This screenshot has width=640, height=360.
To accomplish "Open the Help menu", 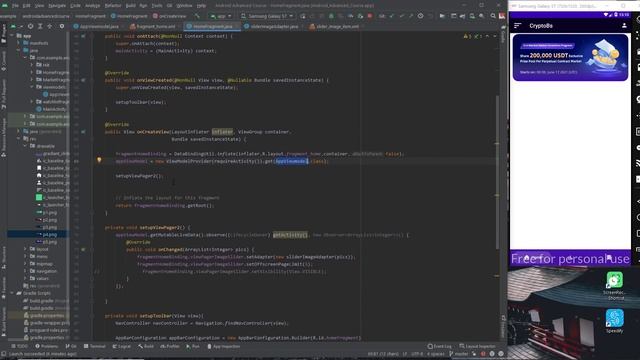I will pyautogui.click(x=201, y=6).
